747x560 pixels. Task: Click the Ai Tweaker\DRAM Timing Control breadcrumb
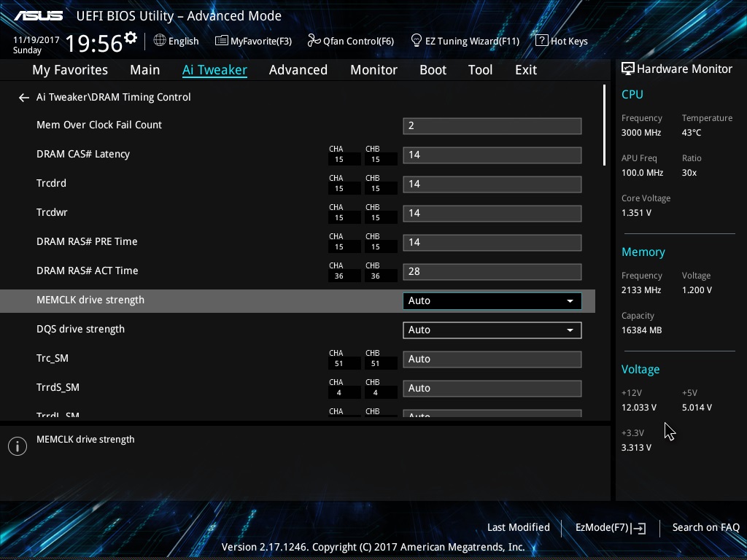113,97
